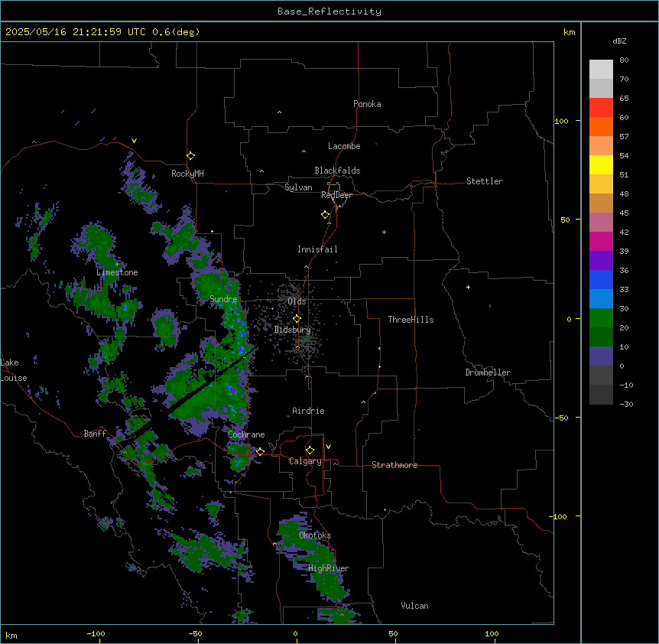Click the asterisk marker east of Innisfail

coord(384,232)
